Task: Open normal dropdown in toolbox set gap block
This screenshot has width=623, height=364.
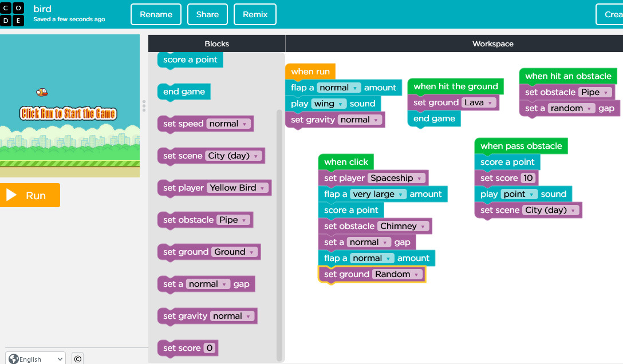Action: [208, 284]
